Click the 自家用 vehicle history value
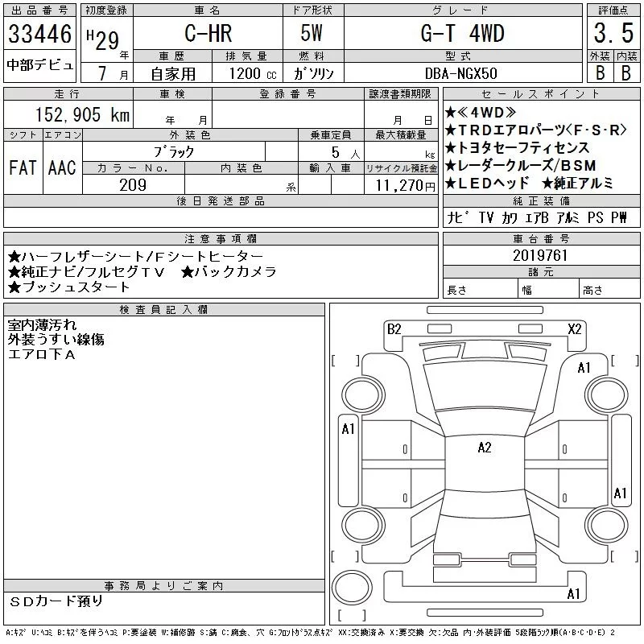 (x=173, y=74)
